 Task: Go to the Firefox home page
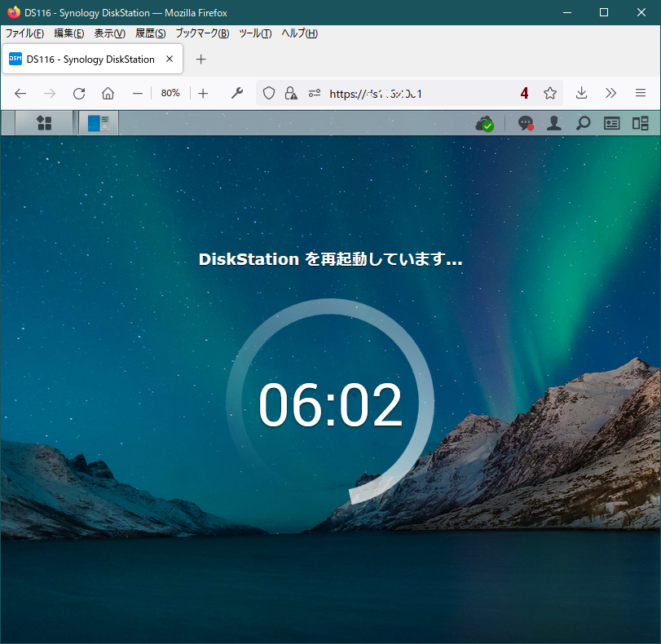[108, 93]
